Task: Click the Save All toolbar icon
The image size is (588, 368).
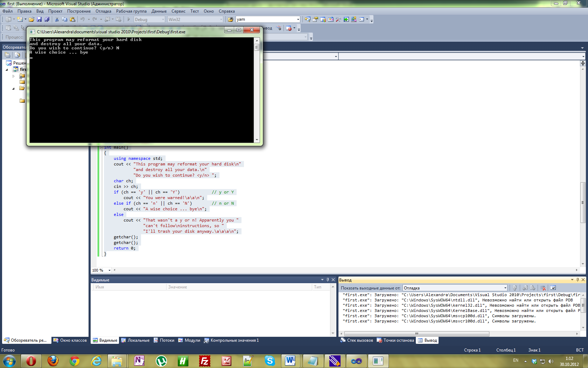Action: [x=47, y=20]
